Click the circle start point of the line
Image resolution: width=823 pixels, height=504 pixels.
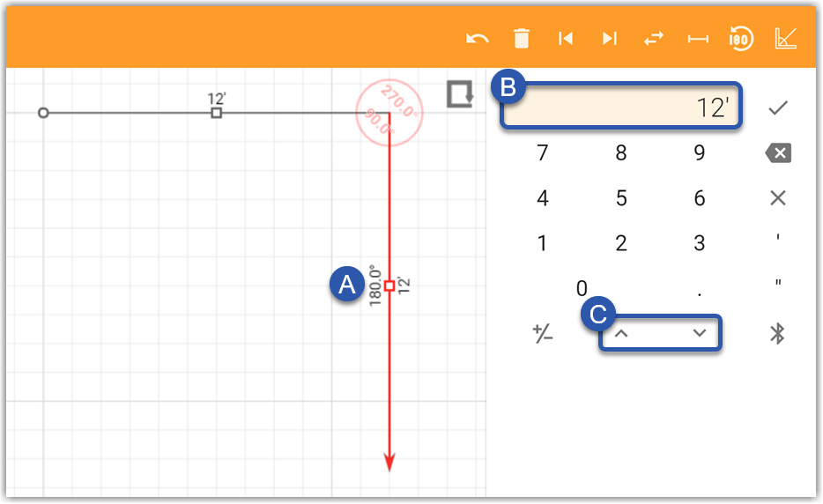click(x=43, y=113)
